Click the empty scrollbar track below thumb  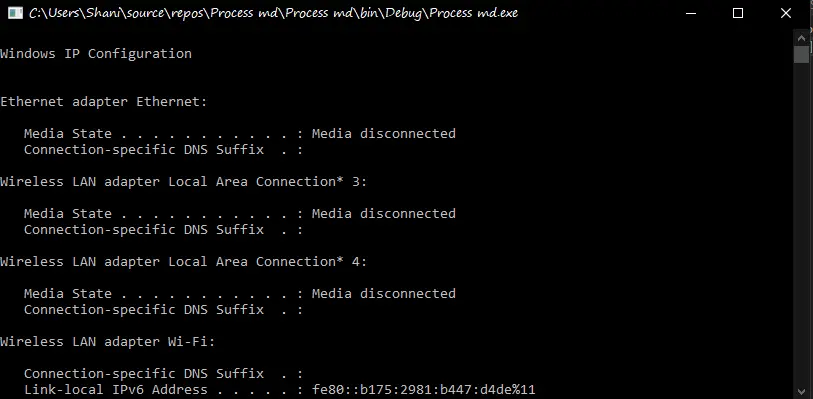[801, 223]
